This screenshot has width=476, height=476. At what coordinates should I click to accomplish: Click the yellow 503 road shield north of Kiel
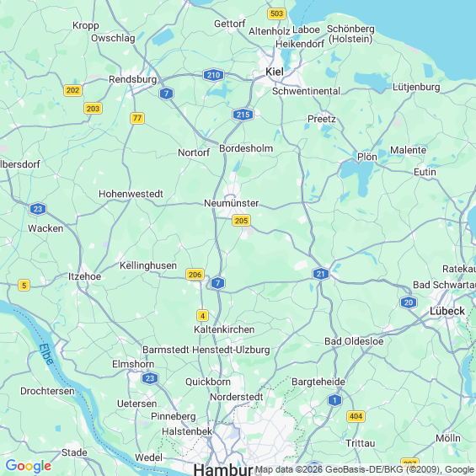[276, 13]
